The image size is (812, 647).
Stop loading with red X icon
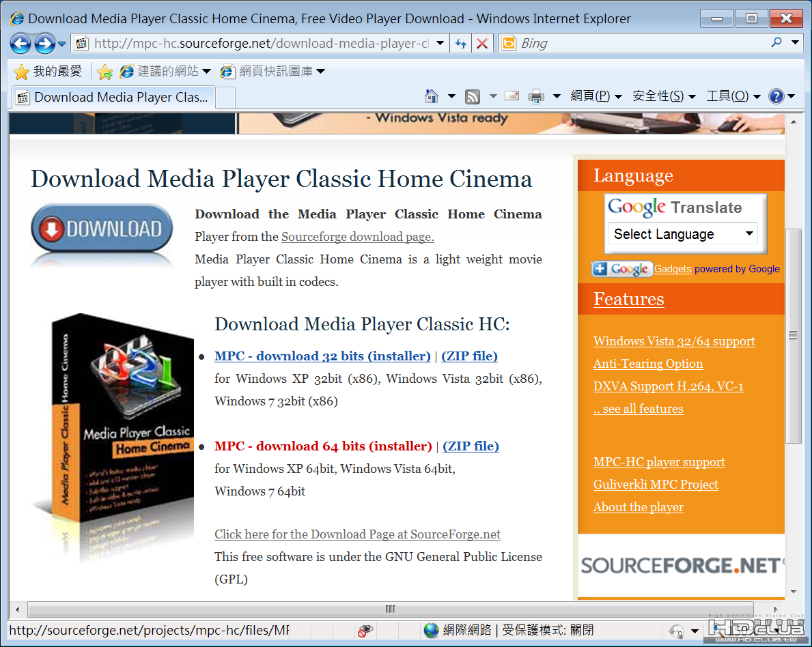(x=482, y=44)
